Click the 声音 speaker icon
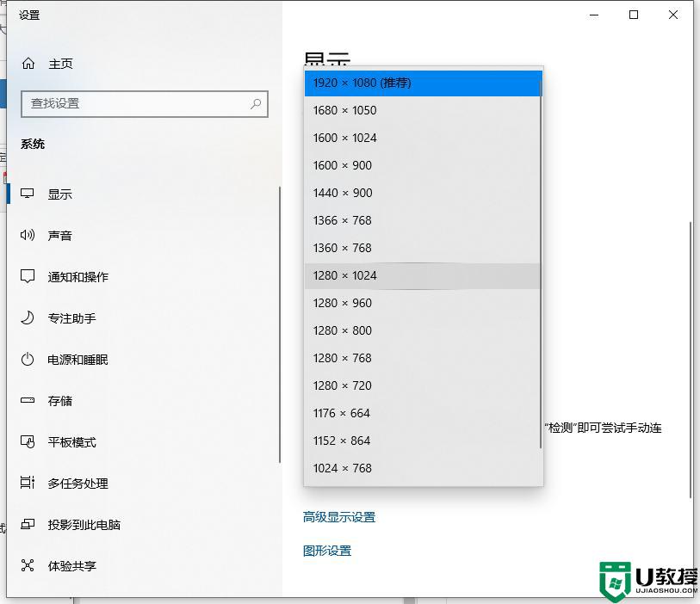This screenshot has height=604, width=700. point(28,235)
